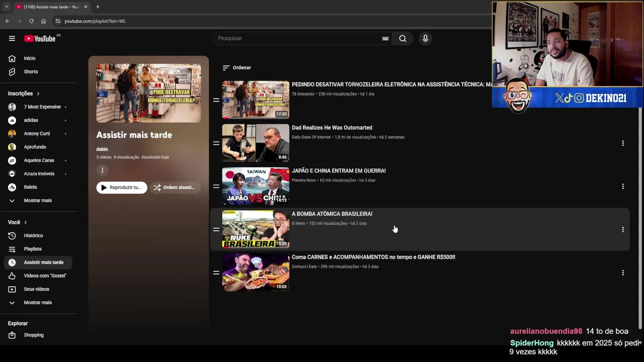Grab reorder handle for tornozeleira video

point(216,100)
